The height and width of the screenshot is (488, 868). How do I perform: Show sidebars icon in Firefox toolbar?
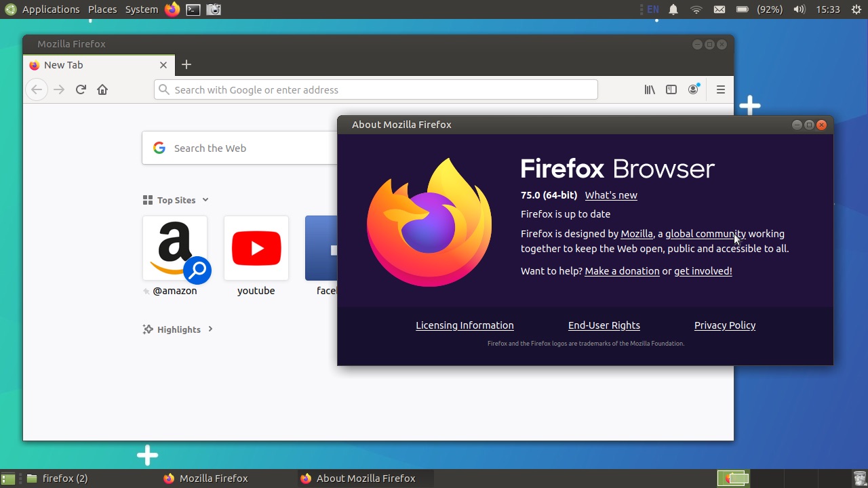(x=671, y=89)
